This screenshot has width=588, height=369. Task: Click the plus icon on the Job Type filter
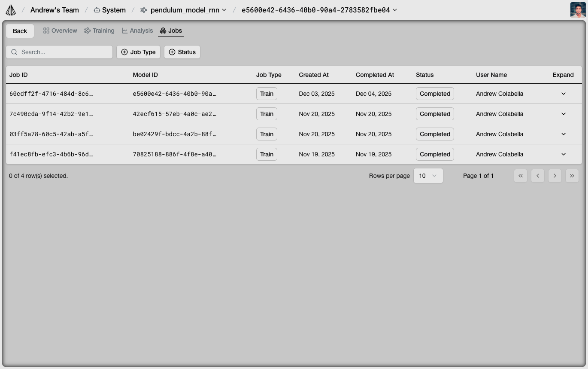point(124,52)
